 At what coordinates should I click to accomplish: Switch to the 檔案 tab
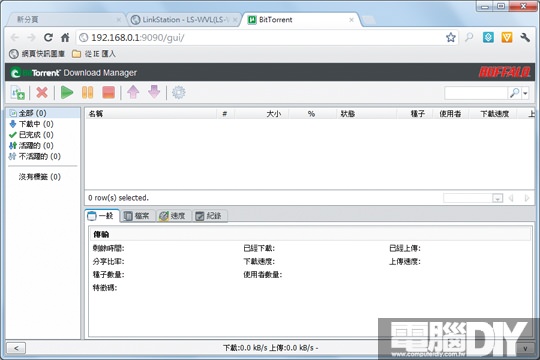pos(137,216)
